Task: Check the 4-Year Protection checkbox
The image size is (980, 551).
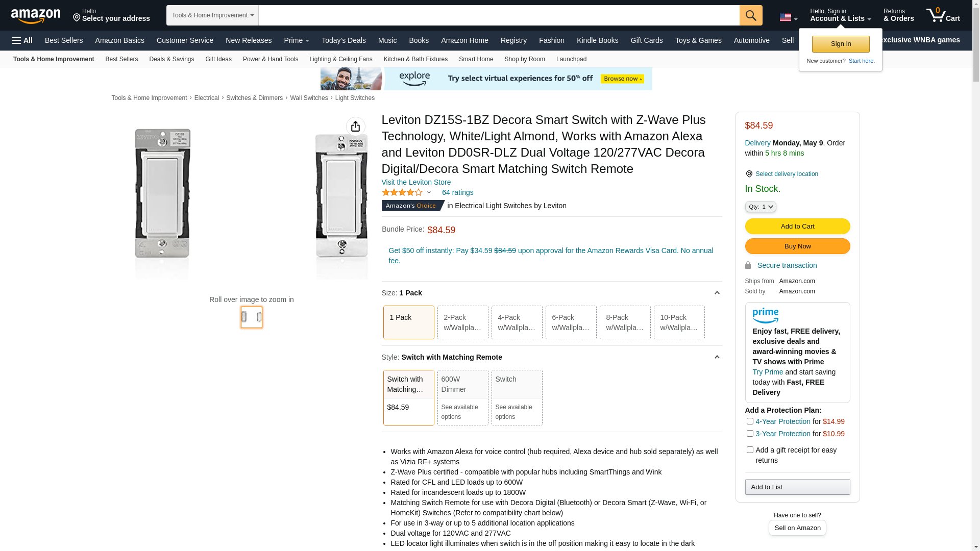Action: [x=750, y=421]
